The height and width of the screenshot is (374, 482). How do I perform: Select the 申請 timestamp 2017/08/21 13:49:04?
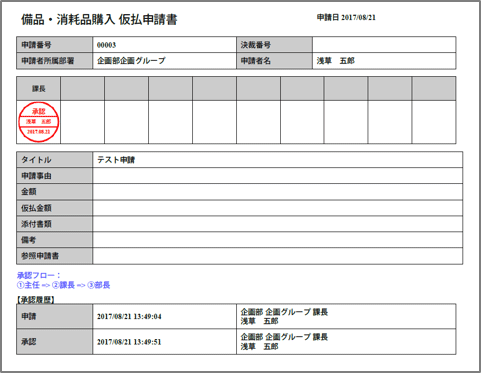[129, 316]
